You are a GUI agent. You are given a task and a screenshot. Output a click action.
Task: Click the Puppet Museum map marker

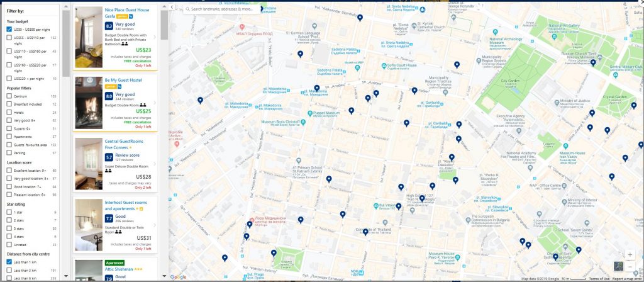pyautogui.click(x=311, y=114)
